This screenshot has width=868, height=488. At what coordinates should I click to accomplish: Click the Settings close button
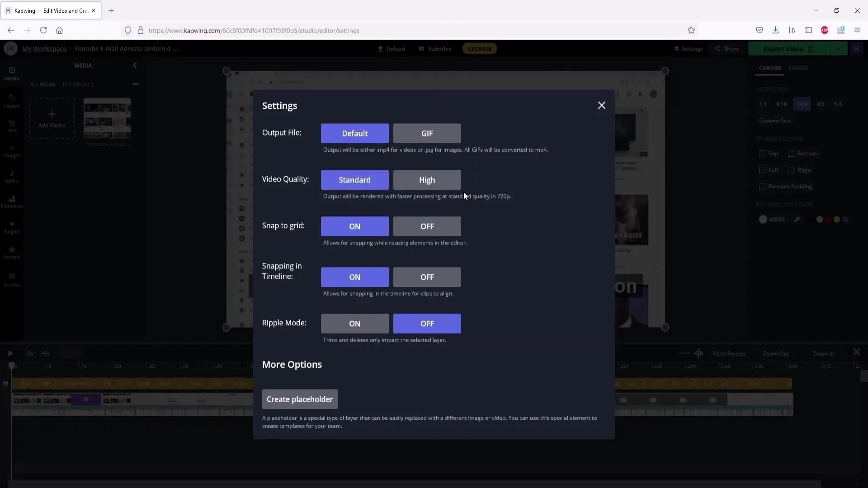[x=602, y=105]
